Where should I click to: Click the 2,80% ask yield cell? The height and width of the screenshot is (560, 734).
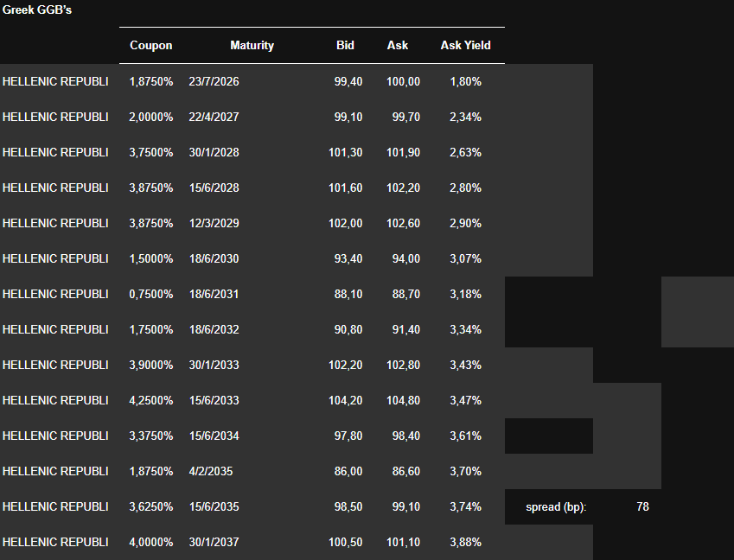pyautogui.click(x=465, y=188)
